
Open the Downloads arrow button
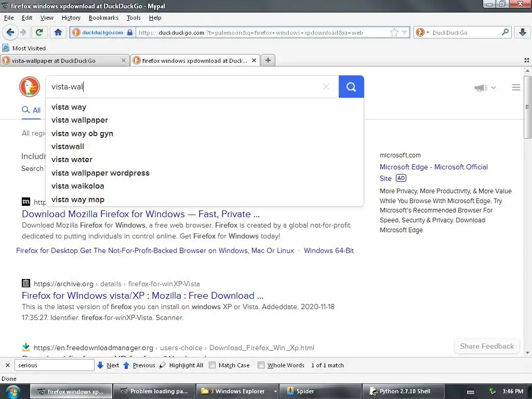coord(523,32)
